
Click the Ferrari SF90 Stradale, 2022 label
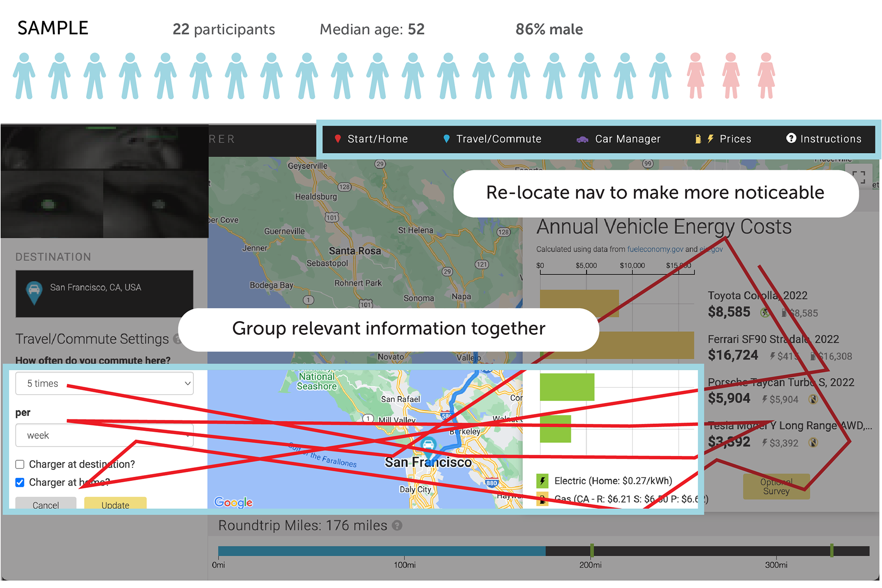[x=773, y=339]
